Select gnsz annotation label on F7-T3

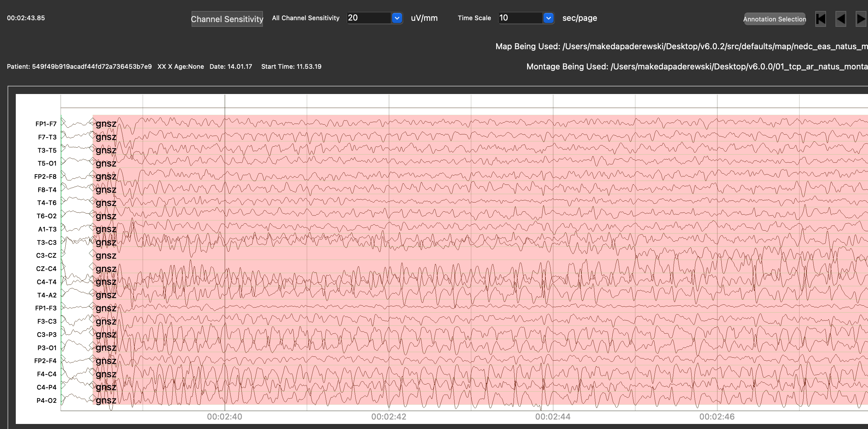pos(106,137)
